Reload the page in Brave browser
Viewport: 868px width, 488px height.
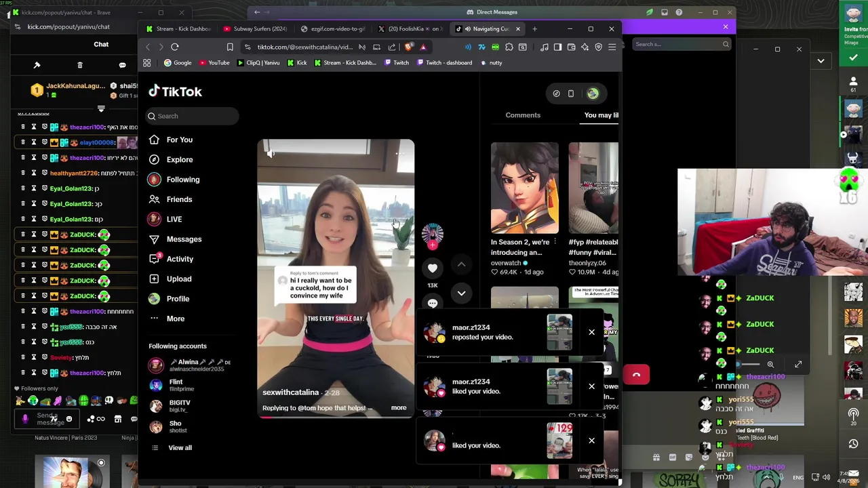point(175,47)
